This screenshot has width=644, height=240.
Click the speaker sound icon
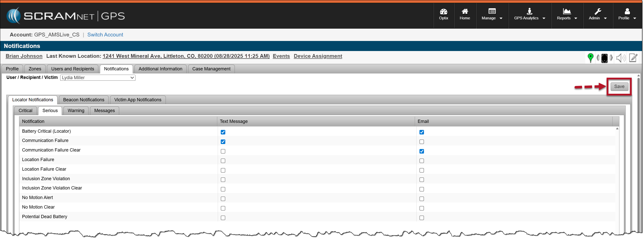tap(620, 58)
